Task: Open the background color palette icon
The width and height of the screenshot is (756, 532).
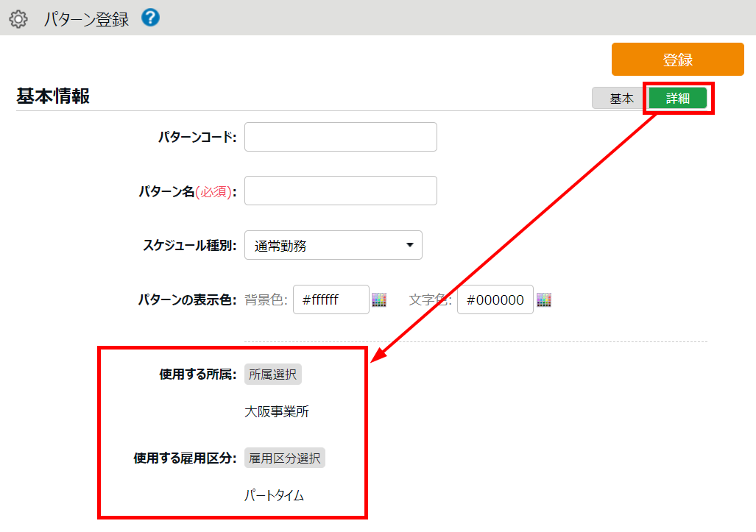Action: coord(379,299)
